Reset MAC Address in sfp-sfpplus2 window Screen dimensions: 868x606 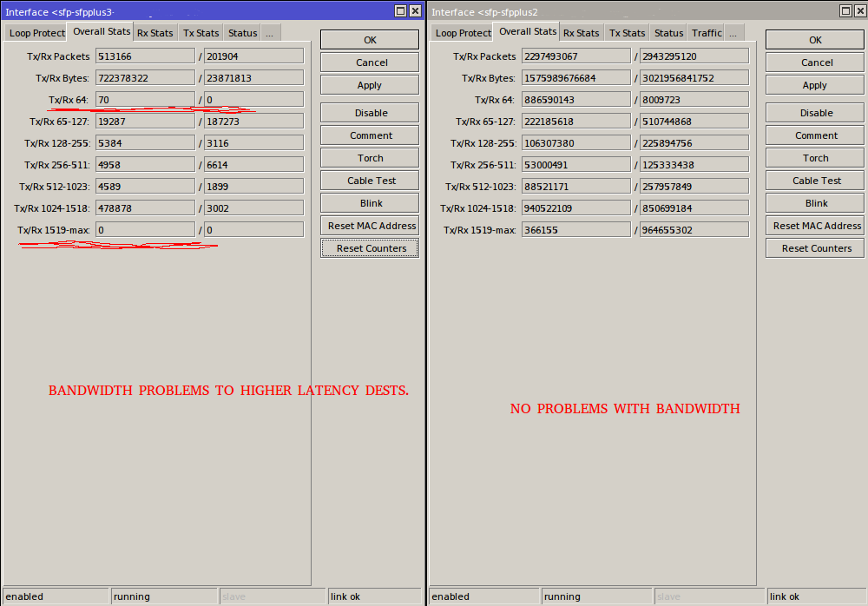(815, 226)
